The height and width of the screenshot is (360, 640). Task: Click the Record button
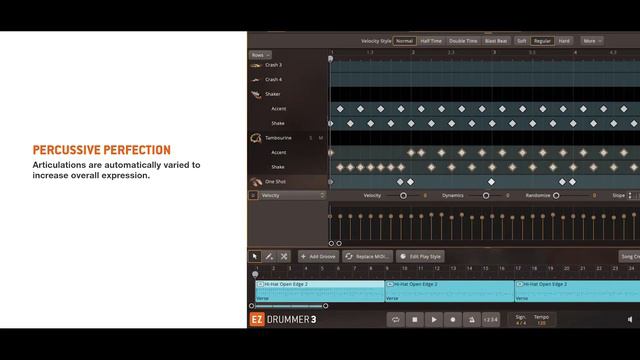[453, 320]
